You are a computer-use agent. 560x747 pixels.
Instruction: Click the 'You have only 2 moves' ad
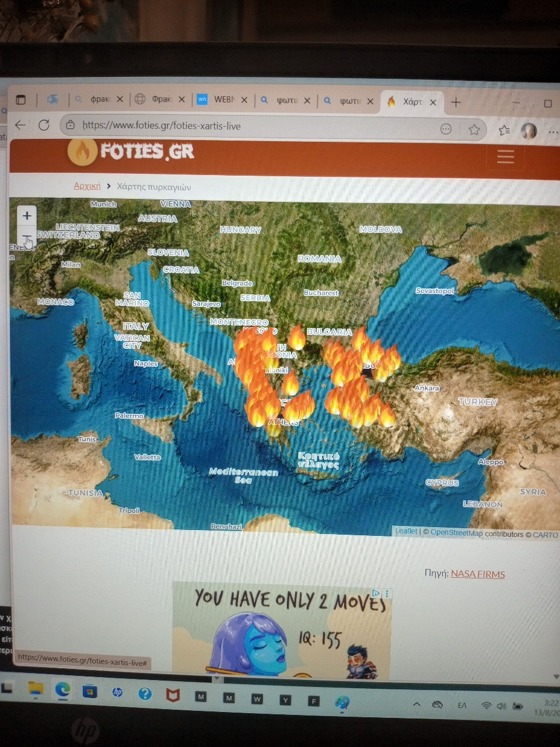(x=282, y=630)
